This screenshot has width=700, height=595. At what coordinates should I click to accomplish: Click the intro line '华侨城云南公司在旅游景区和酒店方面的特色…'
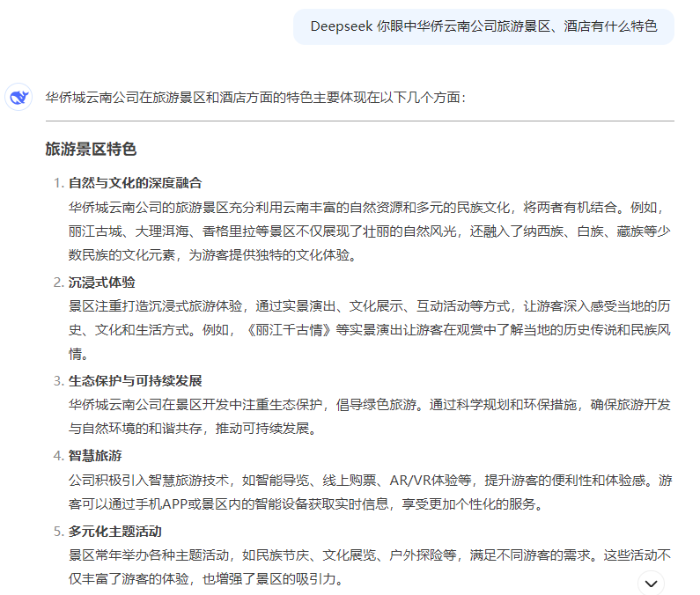pyautogui.click(x=256, y=98)
